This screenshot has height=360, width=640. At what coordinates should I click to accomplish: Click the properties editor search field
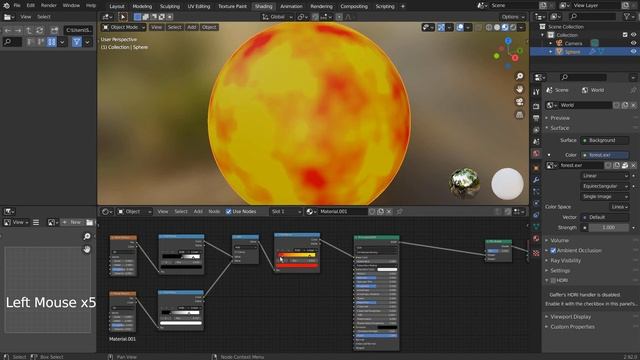coord(583,77)
